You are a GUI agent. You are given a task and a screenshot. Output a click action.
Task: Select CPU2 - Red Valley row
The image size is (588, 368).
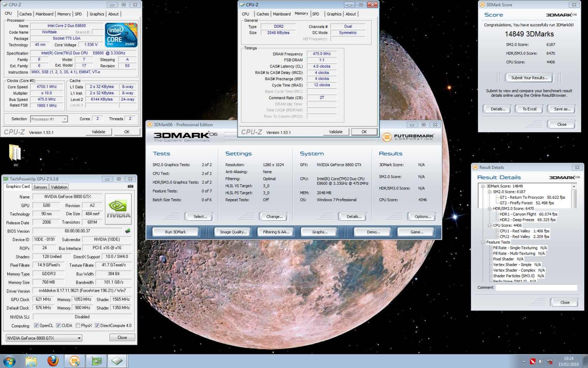524,237
